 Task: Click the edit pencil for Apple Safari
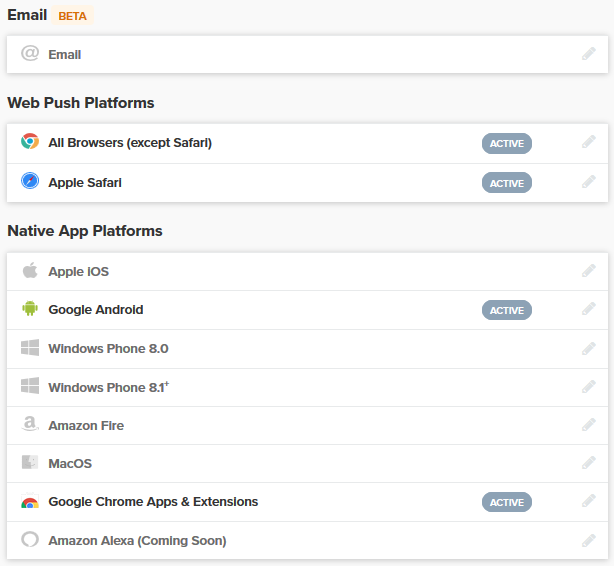[x=589, y=183]
